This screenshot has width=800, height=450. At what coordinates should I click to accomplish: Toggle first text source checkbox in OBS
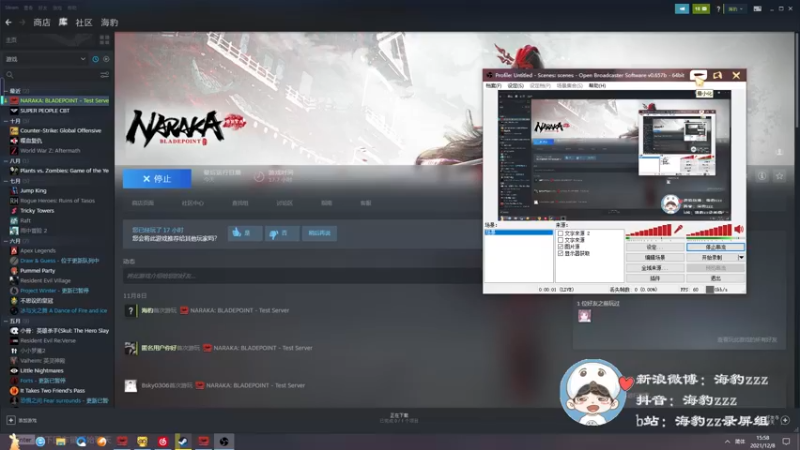(x=560, y=233)
